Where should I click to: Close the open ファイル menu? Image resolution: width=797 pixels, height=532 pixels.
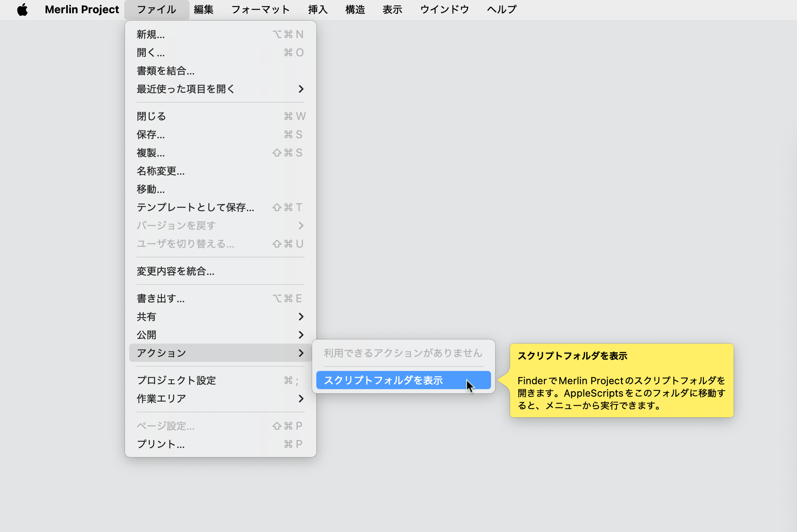click(x=157, y=10)
